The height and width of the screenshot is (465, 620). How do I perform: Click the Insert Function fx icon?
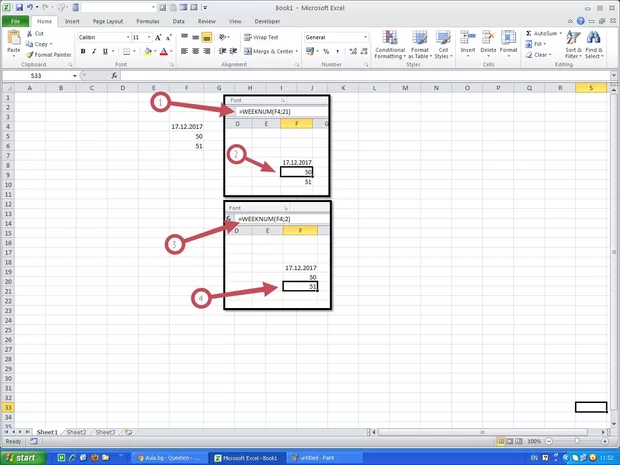coord(112,76)
